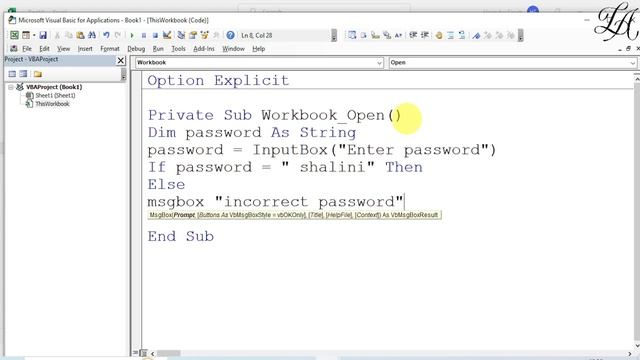The image size is (640, 360).
Task: Click the Procedure View button at bottom-left
Action: 136,353
